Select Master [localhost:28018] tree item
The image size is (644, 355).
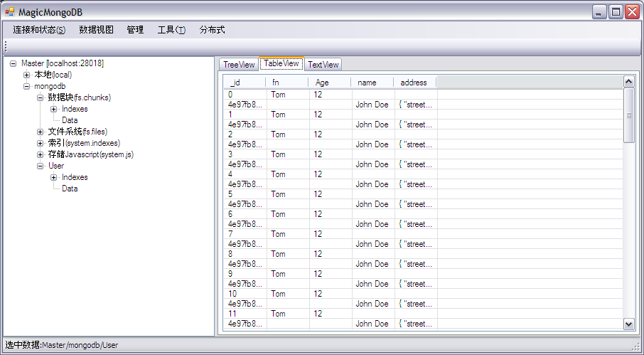point(63,63)
